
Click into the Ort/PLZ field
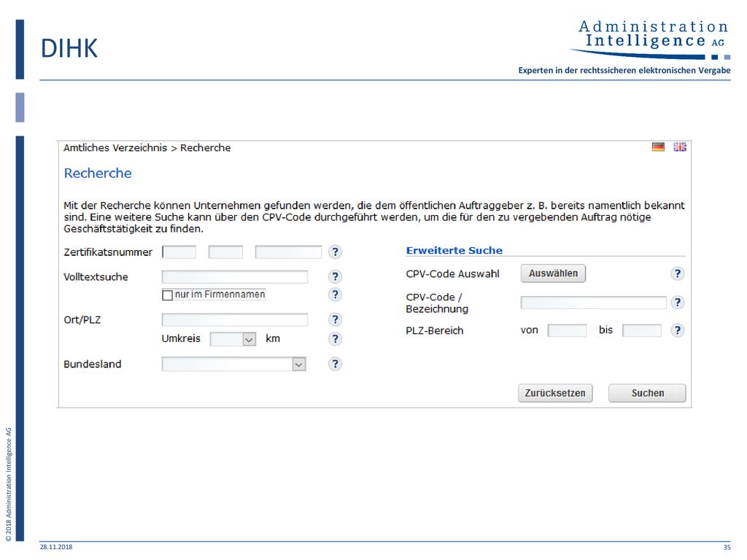[235, 319]
